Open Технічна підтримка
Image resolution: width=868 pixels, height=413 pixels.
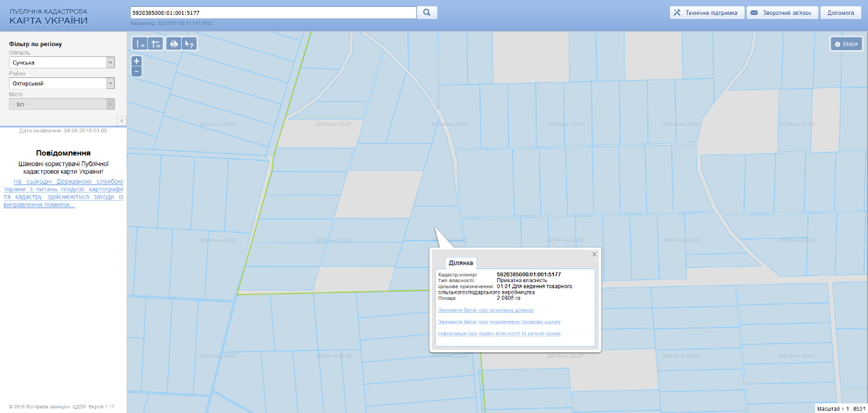click(x=707, y=12)
